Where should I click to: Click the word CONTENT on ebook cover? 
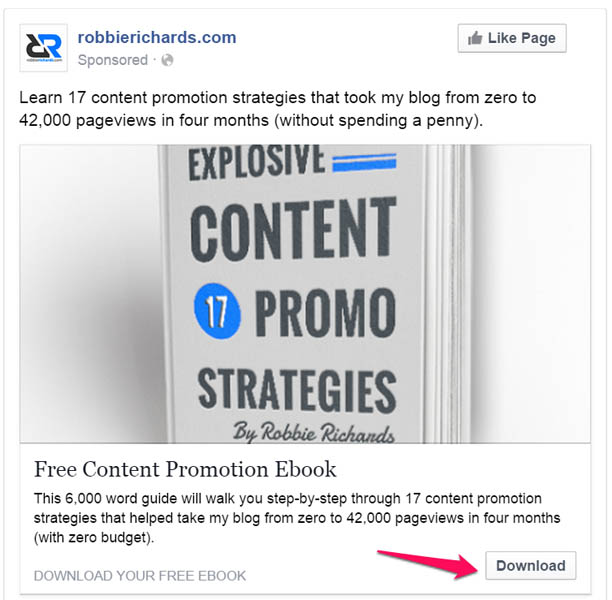(294, 228)
